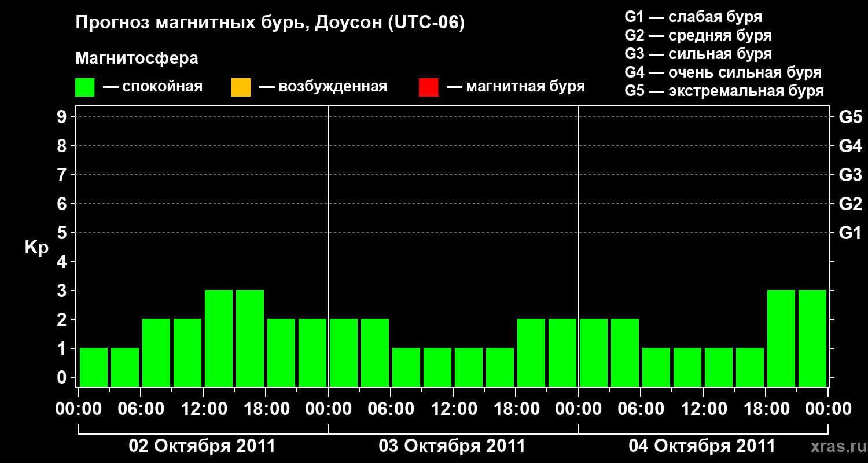Screen dimensions: 868x463
Task: Click 03 October Kp 2 bar starting at 18:00
Action: [531, 352]
